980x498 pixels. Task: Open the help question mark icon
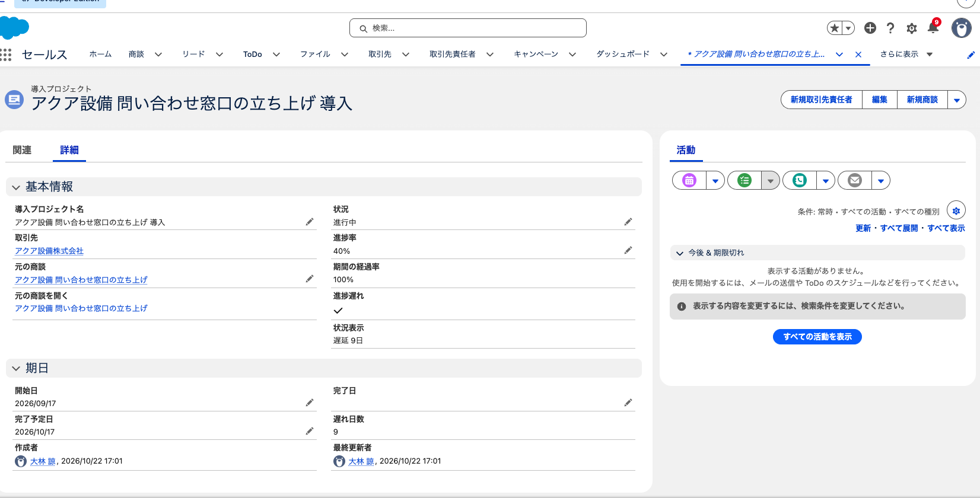[890, 28]
